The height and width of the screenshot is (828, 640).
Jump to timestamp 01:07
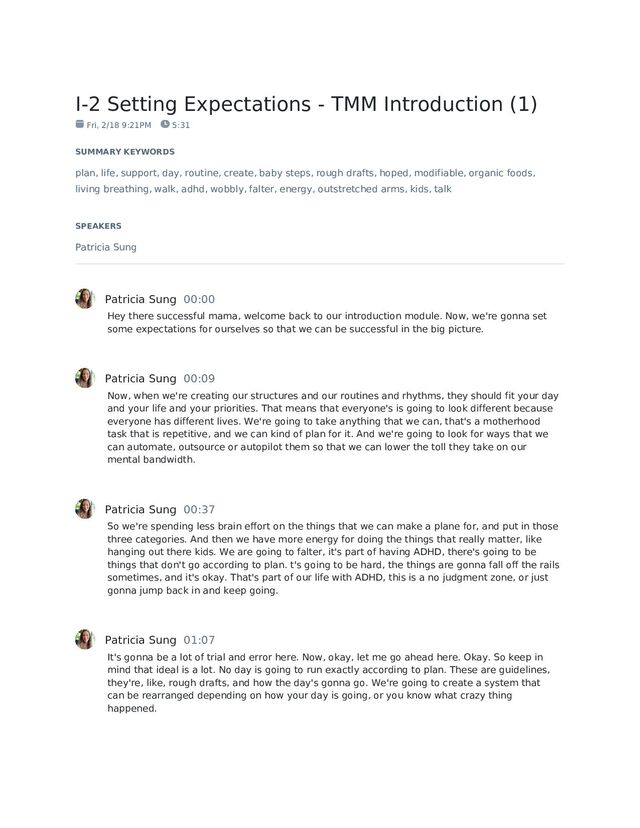click(199, 640)
